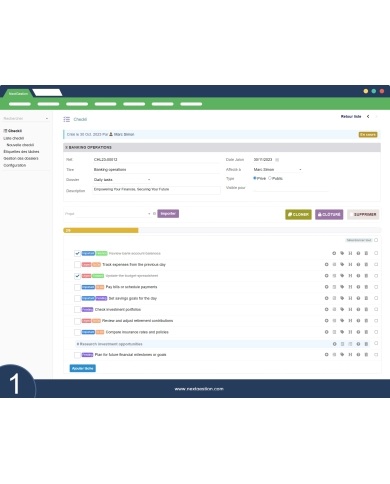Screen dimensions: 390x484
Task: Open Gestion des dossiers in sidebar
Action: point(21,158)
